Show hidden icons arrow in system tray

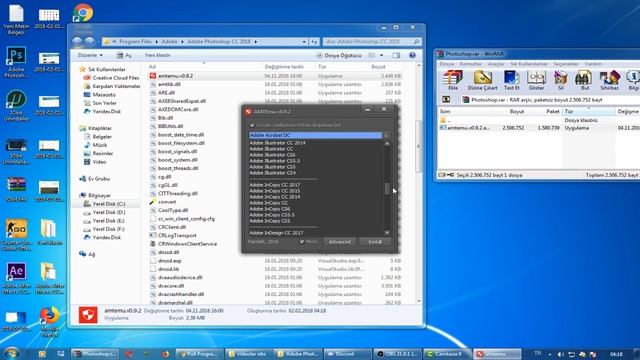click(550, 354)
